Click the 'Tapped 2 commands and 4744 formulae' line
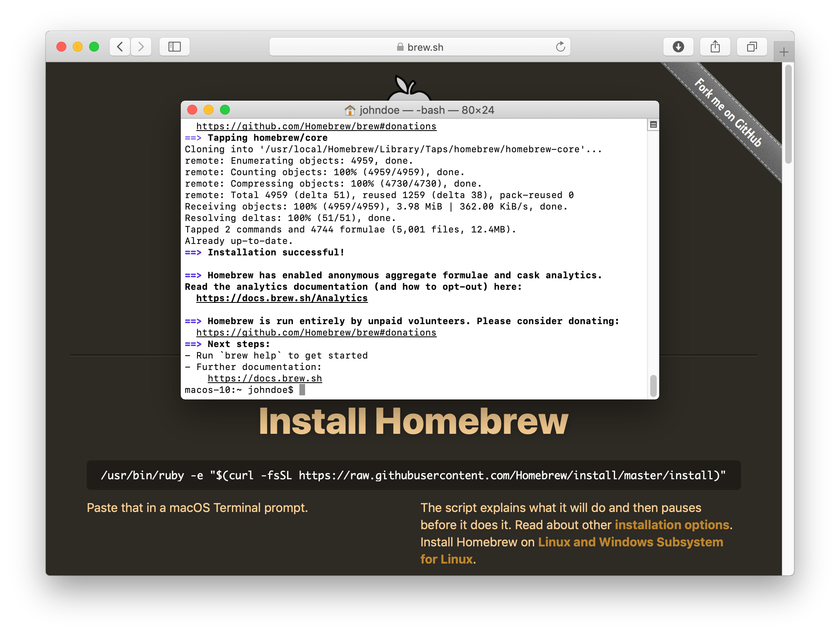This screenshot has width=840, height=636. coord(350,230)
